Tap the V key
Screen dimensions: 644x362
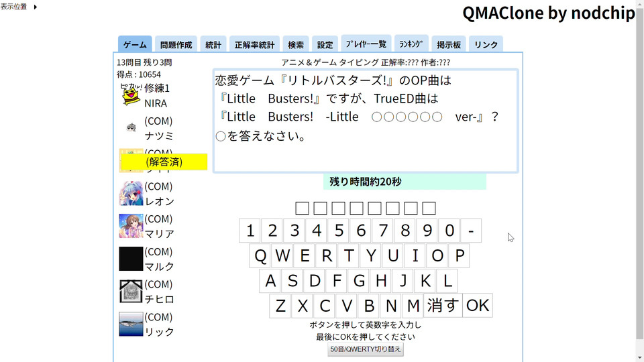point(347,306)
